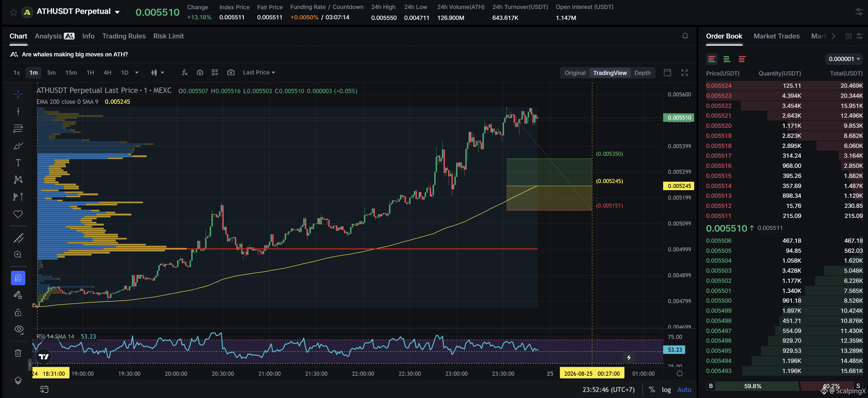
Task: Select the Text annotation tool
Action: [x=18, y=163]
